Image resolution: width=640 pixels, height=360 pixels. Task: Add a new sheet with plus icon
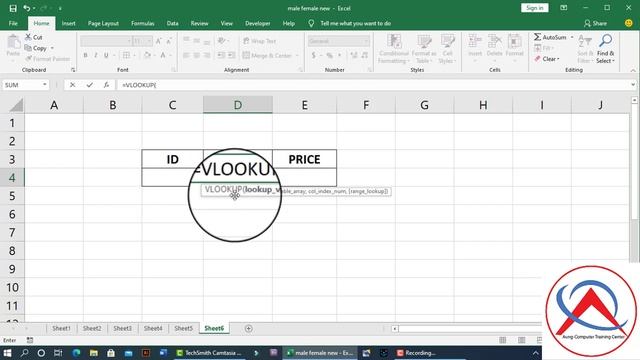point(248,329)
